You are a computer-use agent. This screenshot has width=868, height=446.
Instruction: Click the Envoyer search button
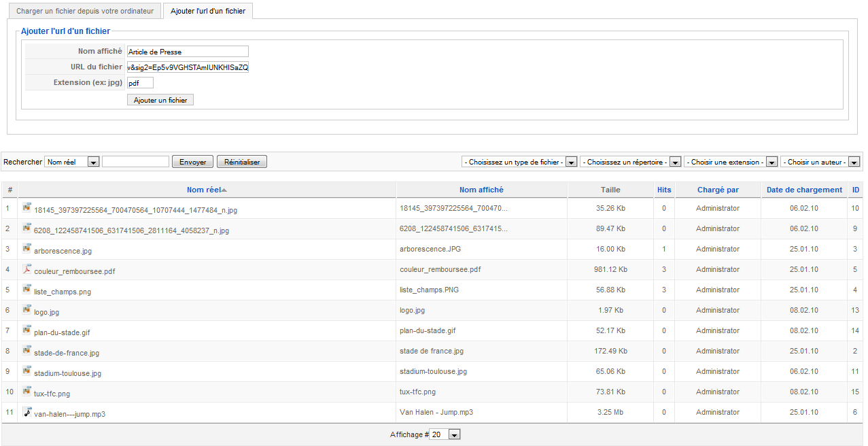[x=192, y=162]
